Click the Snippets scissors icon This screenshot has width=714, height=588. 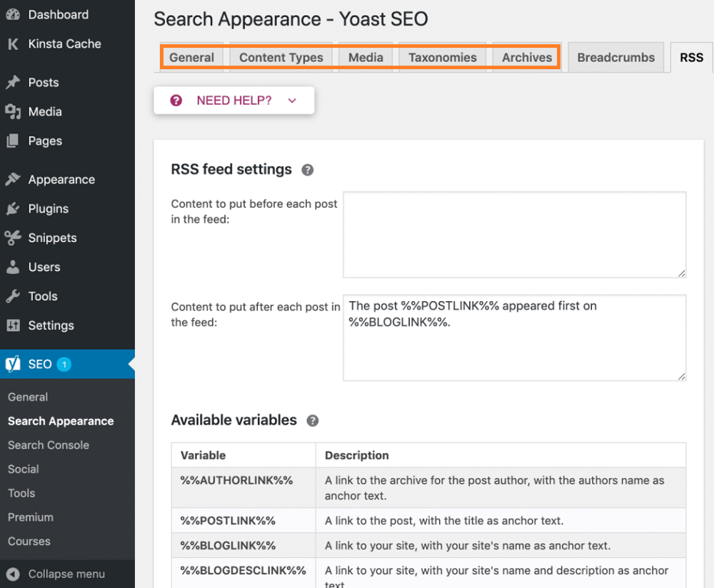point(13,238)
